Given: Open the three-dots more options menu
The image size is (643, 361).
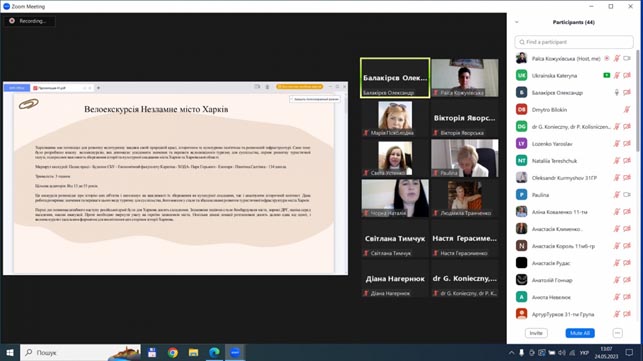Looking at the screenshot, I should click(x=618, y=333).
